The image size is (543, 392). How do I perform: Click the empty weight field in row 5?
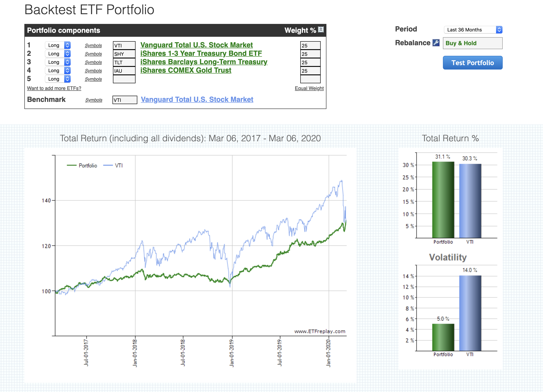310,79
